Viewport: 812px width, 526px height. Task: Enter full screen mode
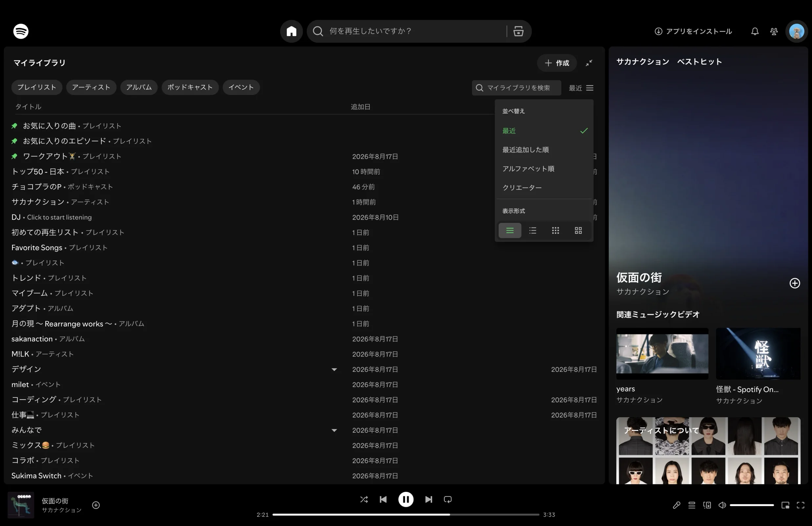click(x=801, y=505)
